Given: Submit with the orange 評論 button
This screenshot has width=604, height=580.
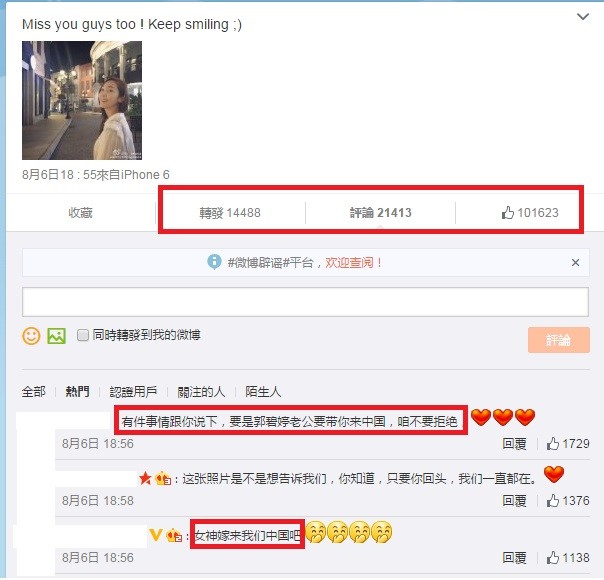Looking at the screenshot, I should click(x=559, y=340).
